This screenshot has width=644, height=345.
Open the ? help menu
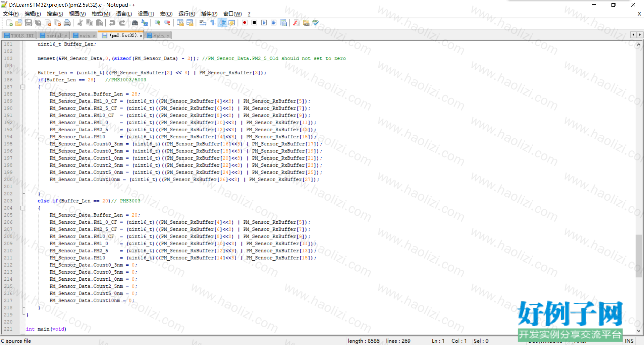(249, 14)
